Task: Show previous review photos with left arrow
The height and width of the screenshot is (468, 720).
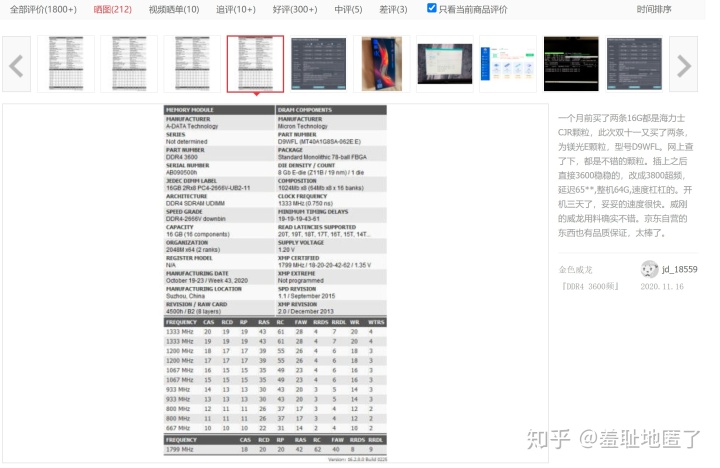Action: pos(17,65)
